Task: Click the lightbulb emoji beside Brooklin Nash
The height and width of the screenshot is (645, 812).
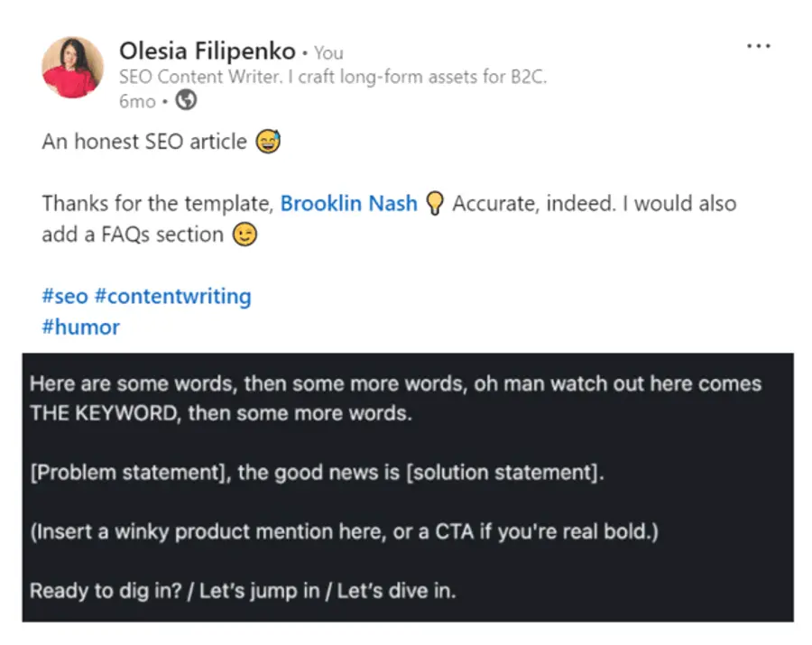Action: [435, 203]
